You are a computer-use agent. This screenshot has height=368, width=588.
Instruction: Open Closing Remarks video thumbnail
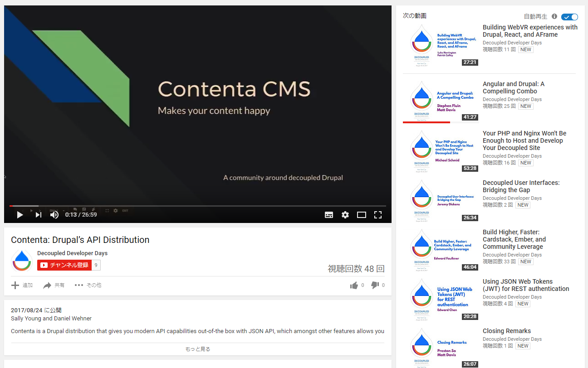[x=441, y=348]
